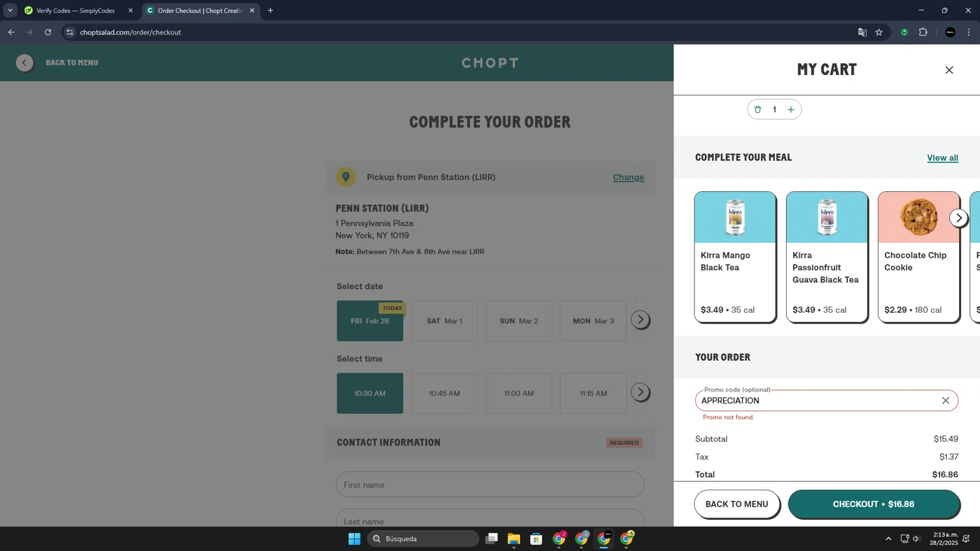Switch to Verify Codes SimplyCodes tab
This screenshot has width=980, height=551.
76,10
